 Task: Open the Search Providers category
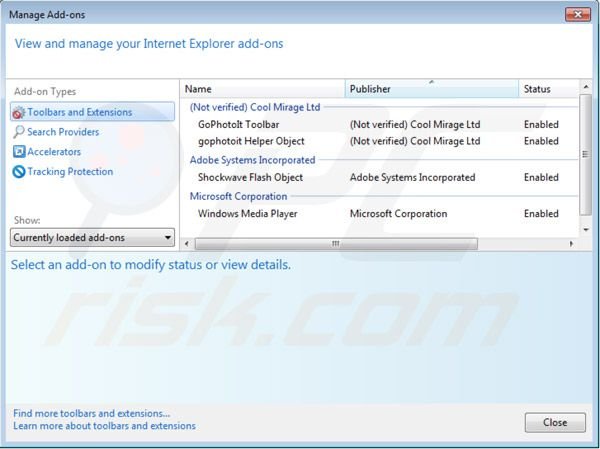pyautogui.click(x=63, y=132)
